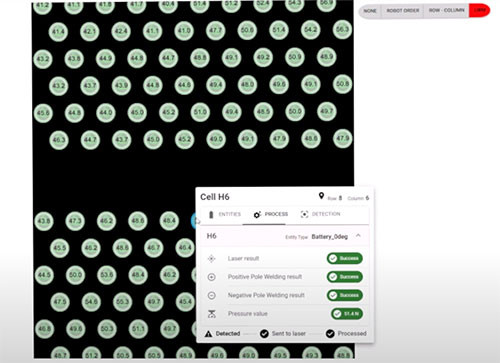Screen dimensions: 500x363
Task: Select the cell showing 48.0
Action: pos(247,84)
